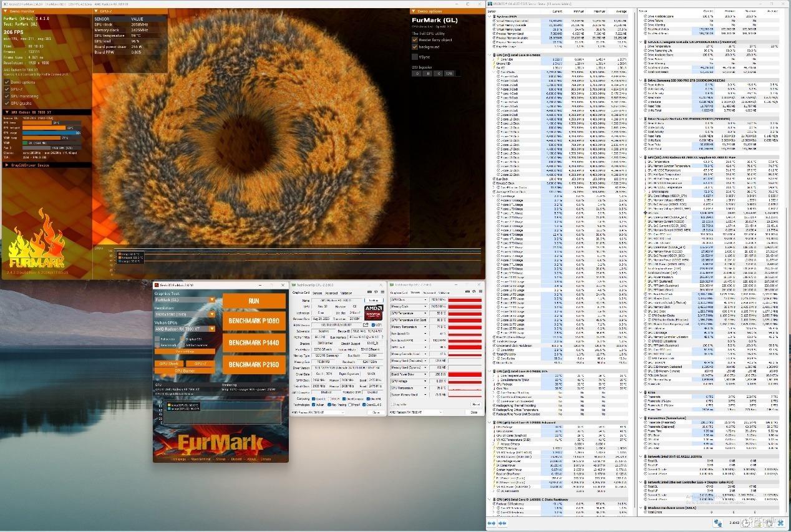
Task: Uncheck the 'Render furry object' checkbox
Action: coord(415,40)
